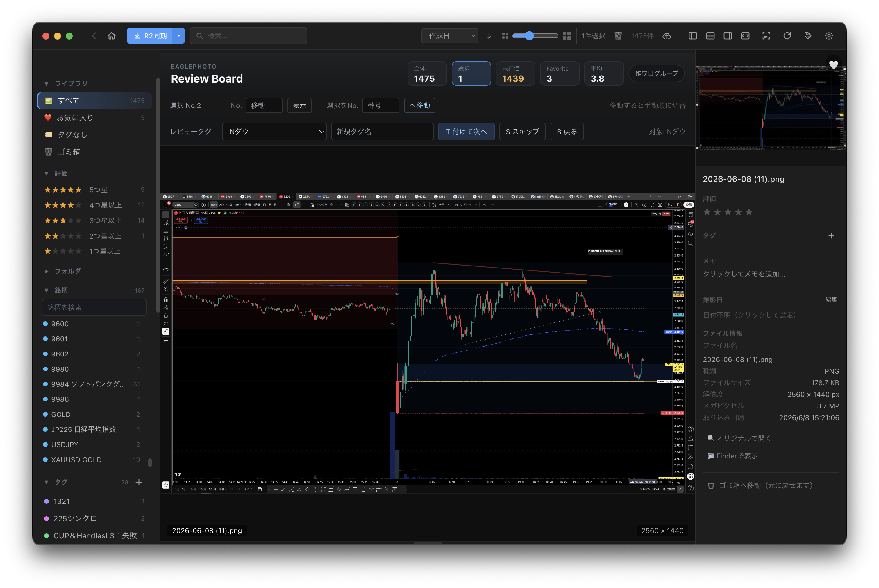879x588 pixels.
Task: Click the S スキップ button
Action: point(522,132)
